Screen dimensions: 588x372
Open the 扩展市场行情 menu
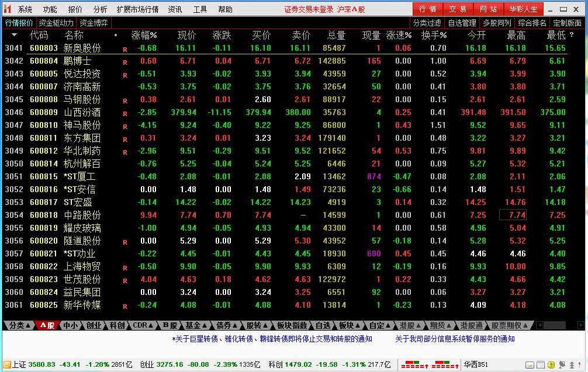[x=137, y=9]
